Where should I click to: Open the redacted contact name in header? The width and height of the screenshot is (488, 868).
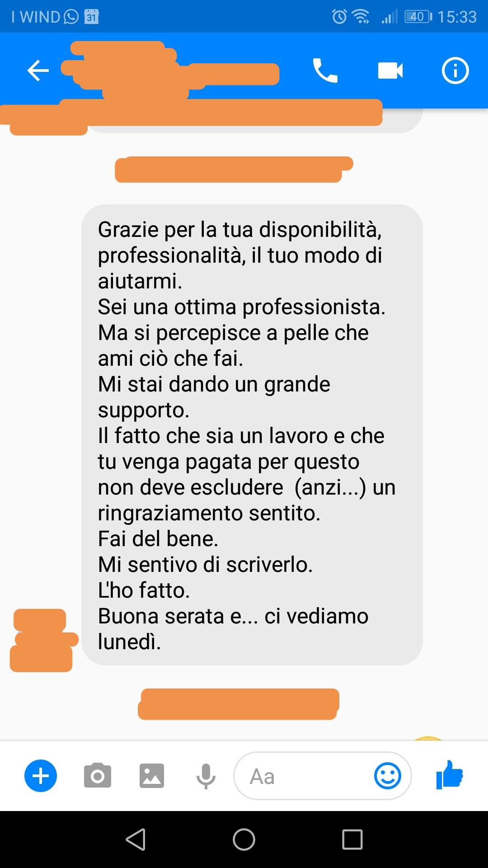pos(170,71)
